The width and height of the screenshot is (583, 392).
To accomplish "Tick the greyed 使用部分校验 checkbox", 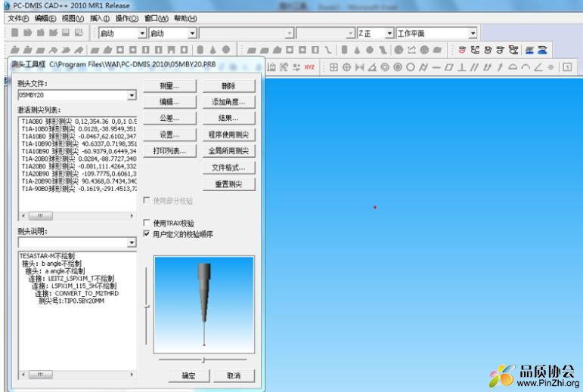I will (147, 200).
